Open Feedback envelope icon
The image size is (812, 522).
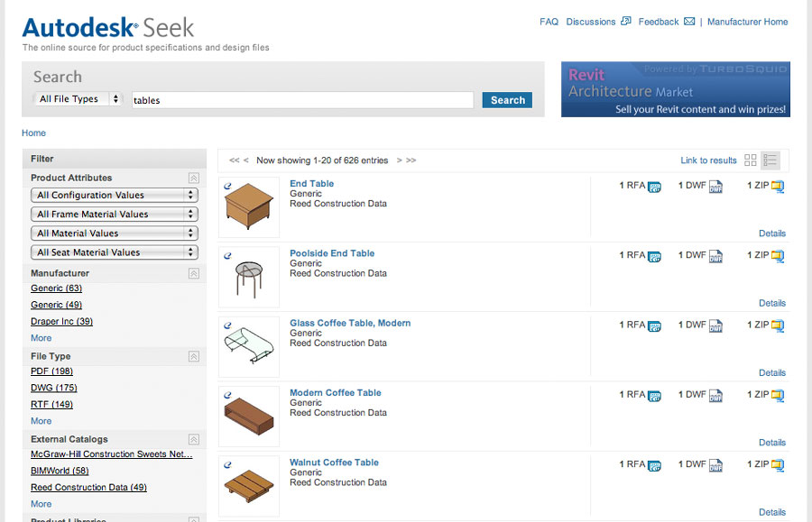689,22
